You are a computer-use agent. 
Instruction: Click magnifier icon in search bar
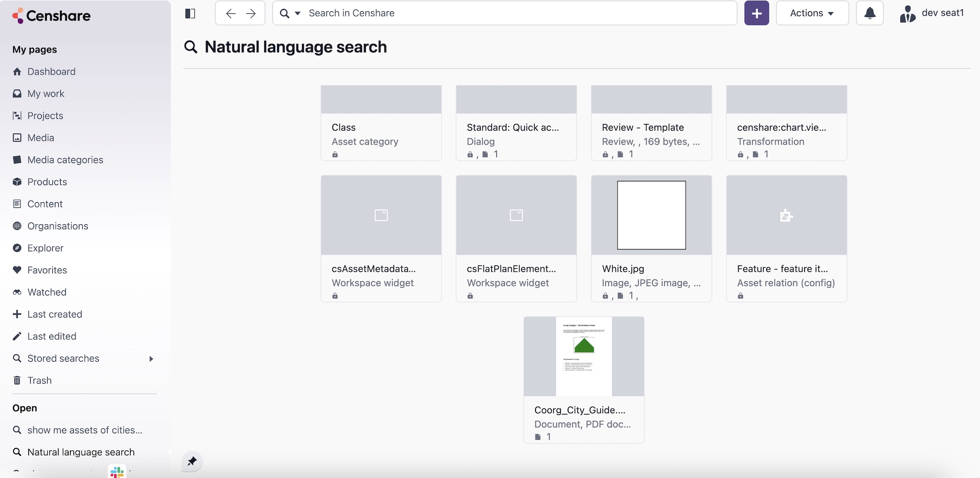click(285, 13)
